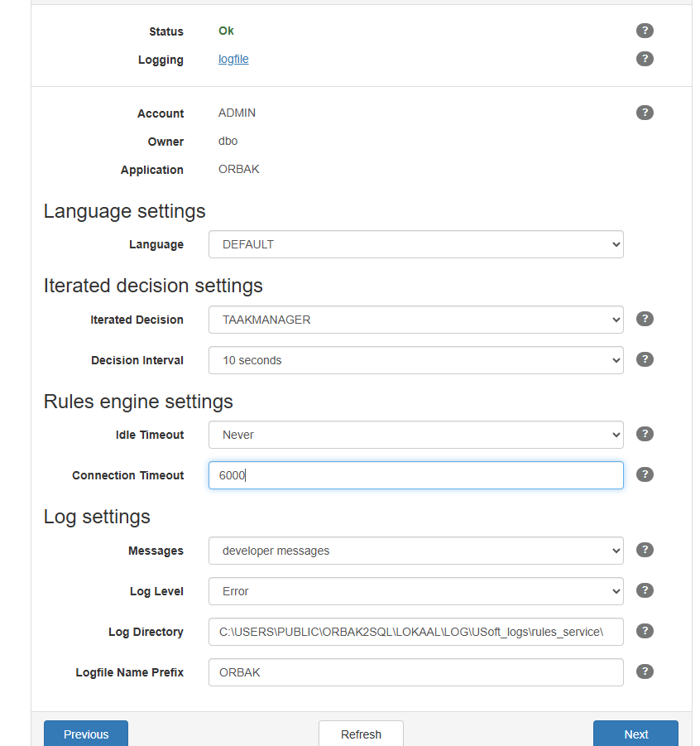Click the Owner value dbo
Screen dimensions: 700x746
(x=228, y=141)
